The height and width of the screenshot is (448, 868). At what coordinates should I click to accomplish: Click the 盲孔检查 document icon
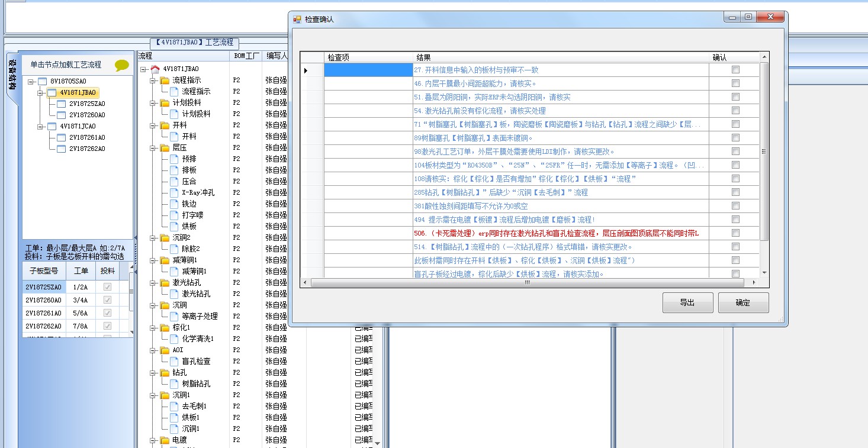pyautogui.click(x=174, y=361)
